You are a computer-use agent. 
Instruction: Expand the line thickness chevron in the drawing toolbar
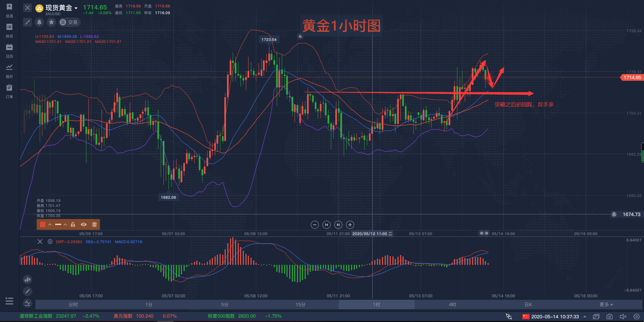65,224
